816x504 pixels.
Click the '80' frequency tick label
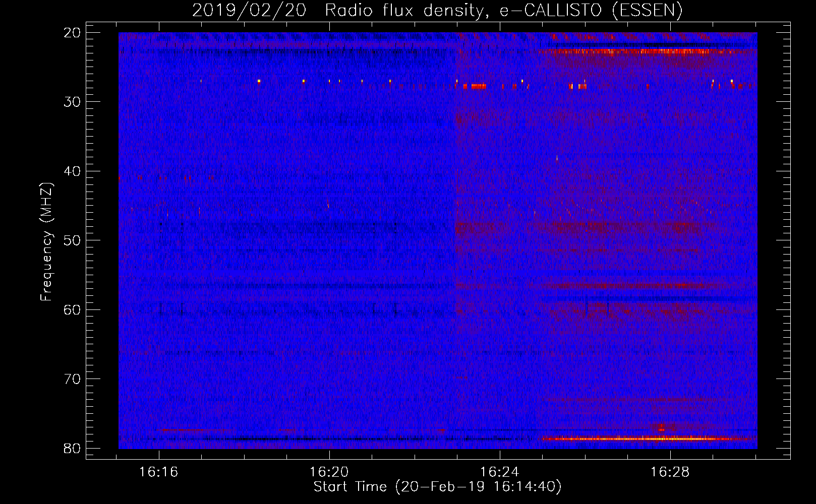click(x=73, y=449)
